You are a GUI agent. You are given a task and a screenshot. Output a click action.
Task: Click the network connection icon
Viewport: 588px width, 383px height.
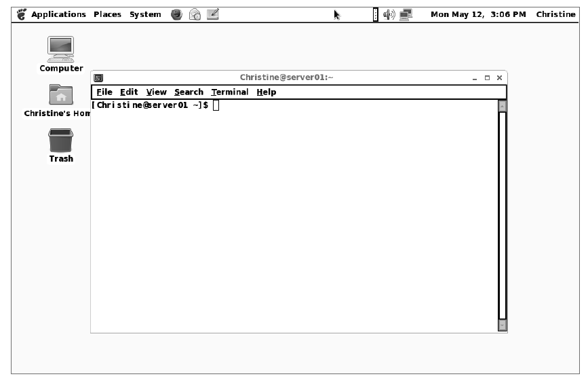[x=406, y=15]
